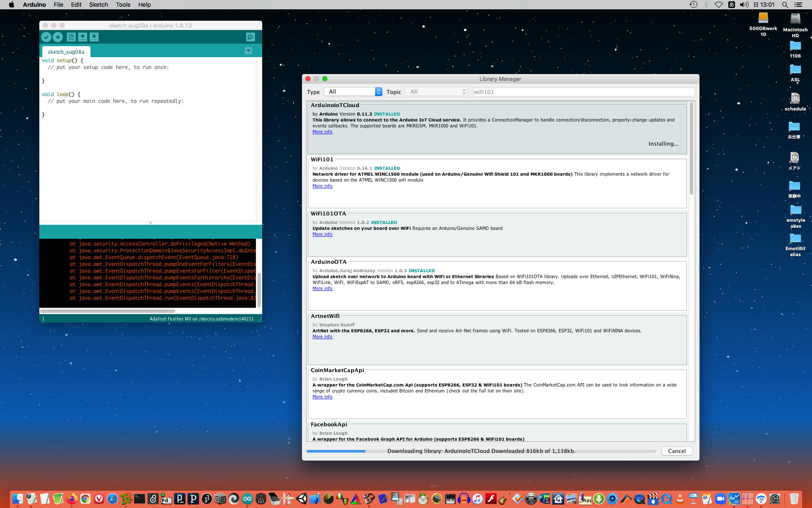Open the Spotlight search icon in menu bar

tap(785, 5)
